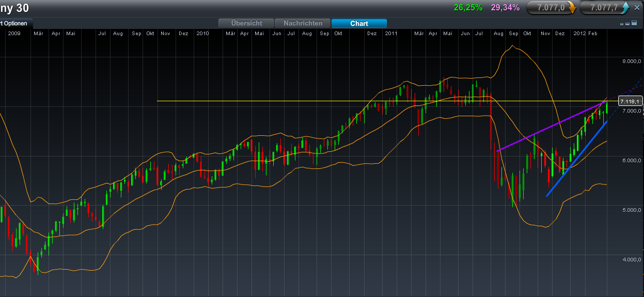
Task: Open the Nachrichten tab
Action: coord(303,23)
